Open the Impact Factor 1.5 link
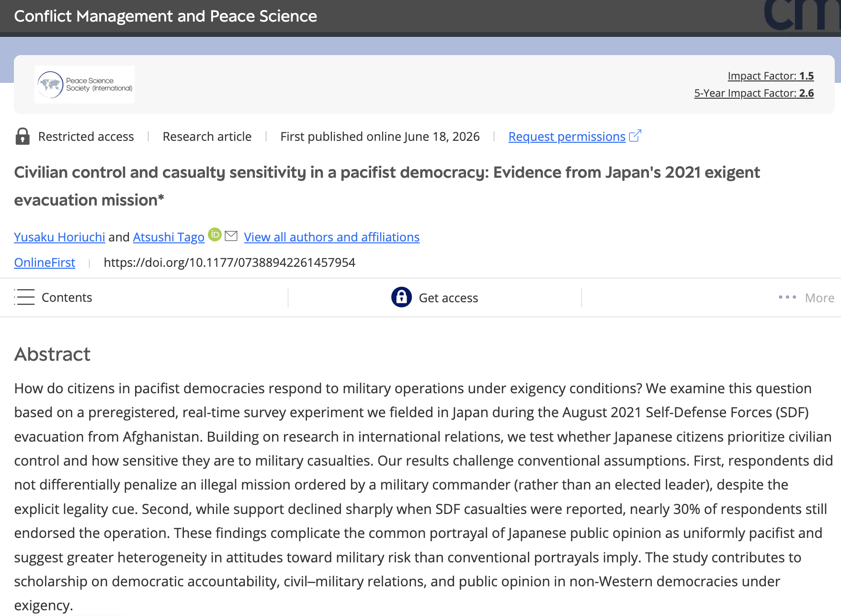 point(771,76)
